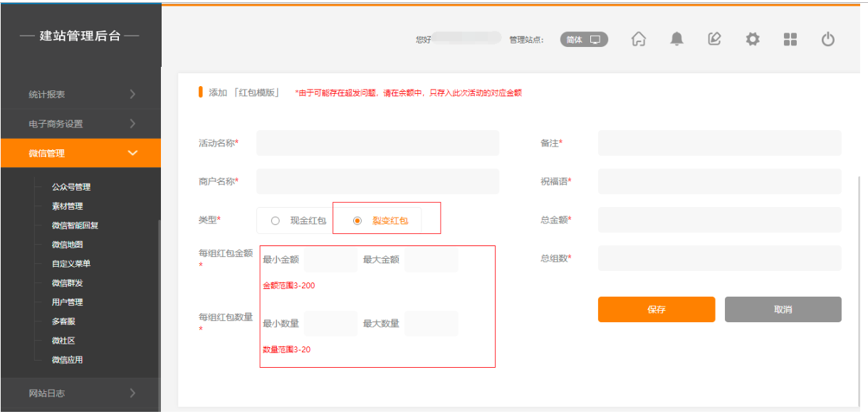Screen dimensions: 868x414
Task: Go to 素材管理 submenu item
Action: (68, 206)
